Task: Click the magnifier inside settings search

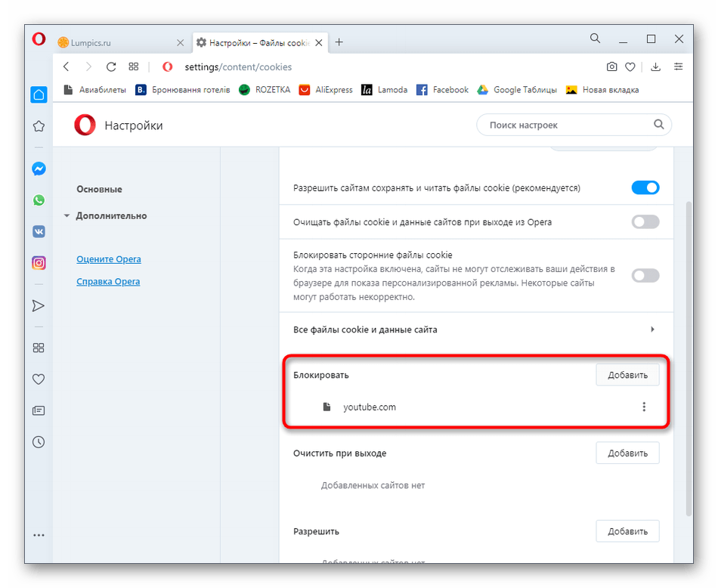Action: click(x=658, y=125)
